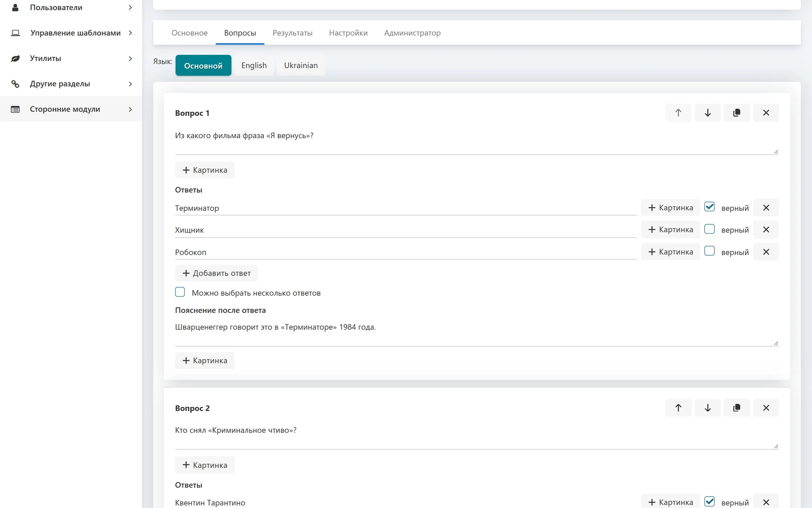Image resolution: width=812 pixels, height=508 pixels.
Task: Add Картинка below Вопрос 1 question text
Action: (x=205, y=170)
